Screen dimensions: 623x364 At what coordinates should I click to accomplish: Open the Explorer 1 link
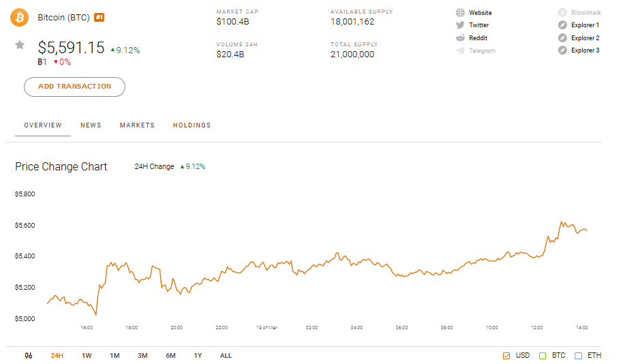585,25
